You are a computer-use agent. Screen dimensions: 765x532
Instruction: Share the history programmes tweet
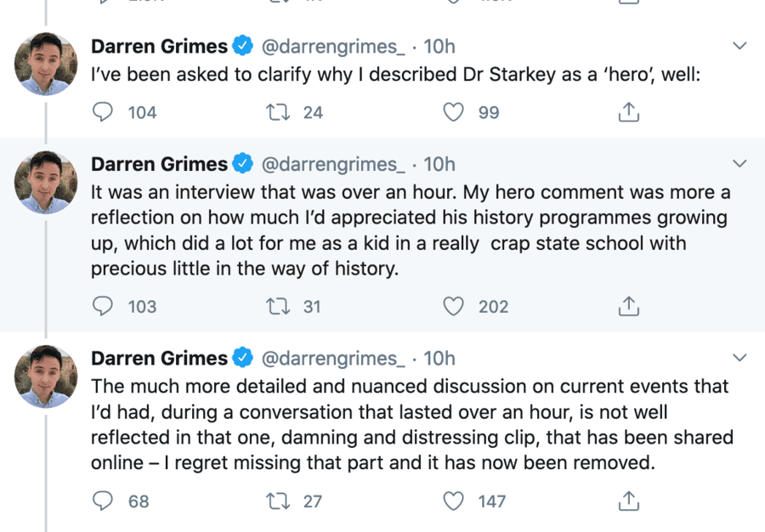(x=628, y=306)
